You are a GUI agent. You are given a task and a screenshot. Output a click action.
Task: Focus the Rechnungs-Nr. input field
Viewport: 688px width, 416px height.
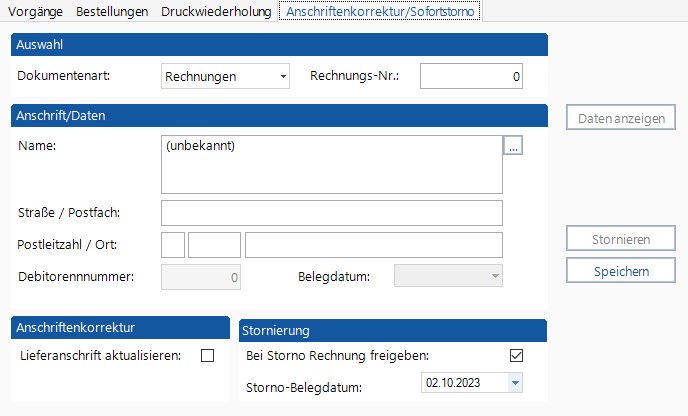coord(471,76)
